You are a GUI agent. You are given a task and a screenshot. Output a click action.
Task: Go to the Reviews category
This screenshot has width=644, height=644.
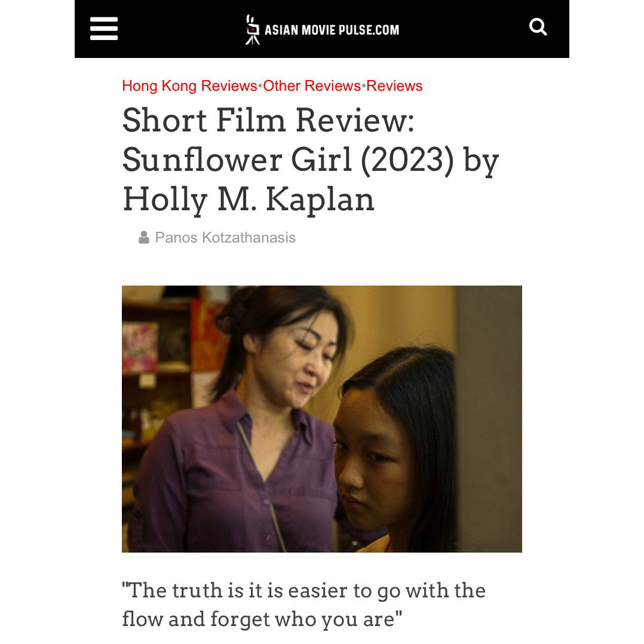394,86
